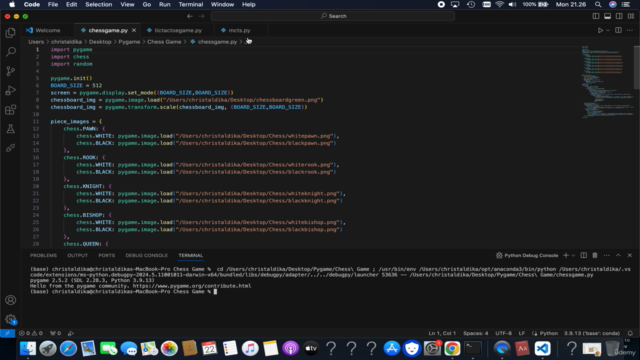Maximize the panel with the chevron up
Viewport: 640px width, 360px height.
[618, 256]
